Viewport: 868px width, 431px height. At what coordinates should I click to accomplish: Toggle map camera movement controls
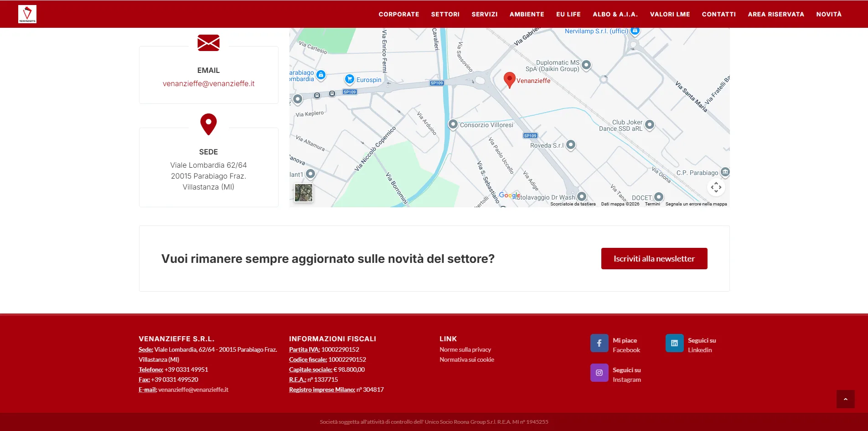pyautogui.click(x=716, y=187)
